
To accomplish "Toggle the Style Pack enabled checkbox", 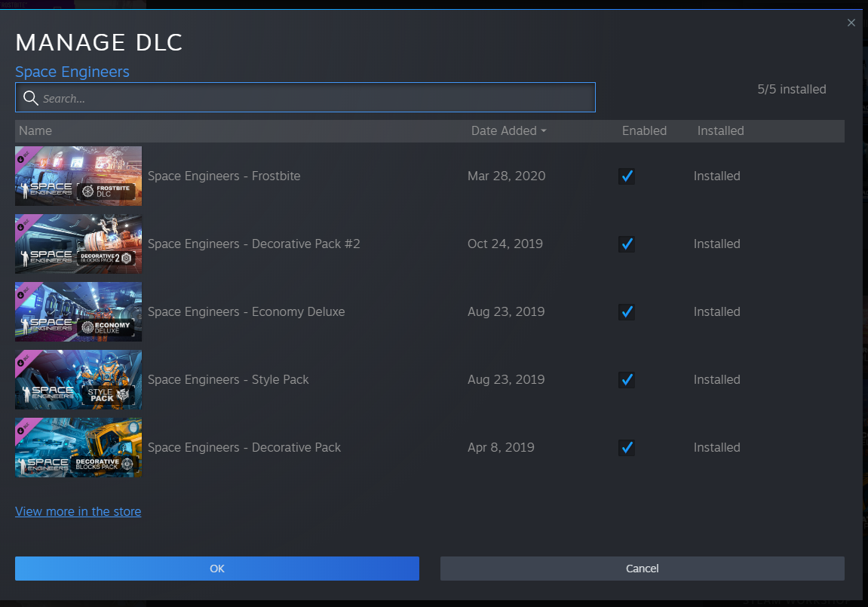I will click(x=626, y=380).
